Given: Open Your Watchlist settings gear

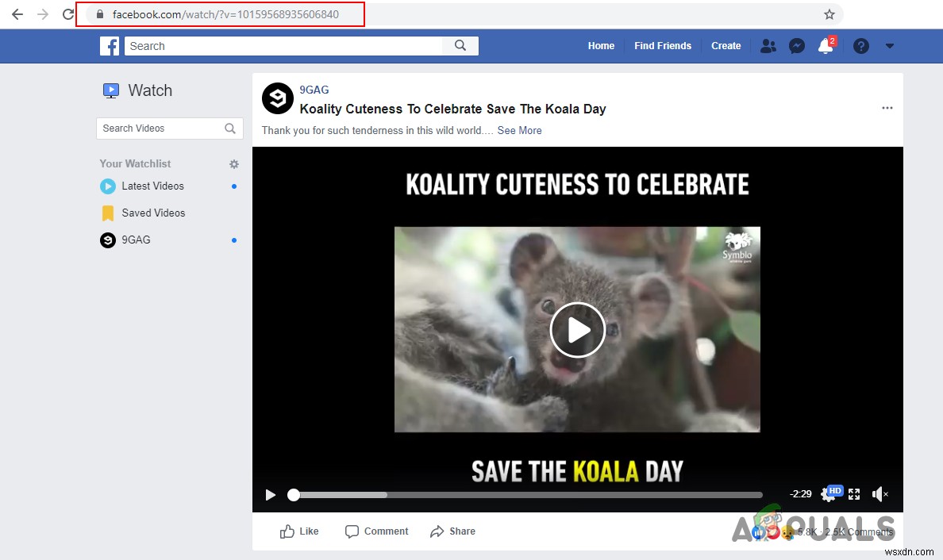Looking at the screenshot, I should [233, 163].
